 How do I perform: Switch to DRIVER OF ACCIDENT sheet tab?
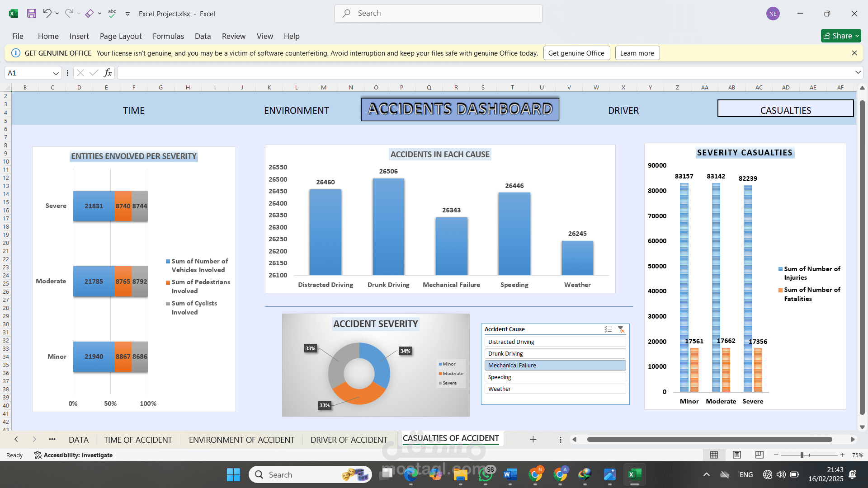349,440
